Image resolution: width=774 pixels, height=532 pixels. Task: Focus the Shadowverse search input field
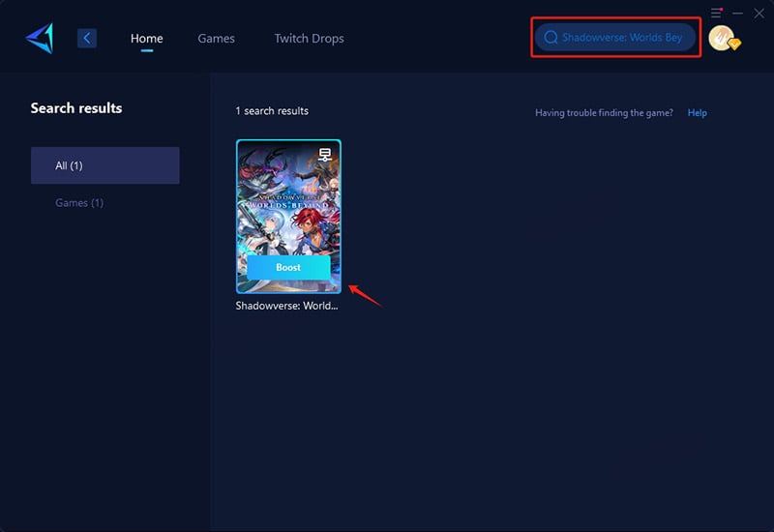[x=615, y=38]
